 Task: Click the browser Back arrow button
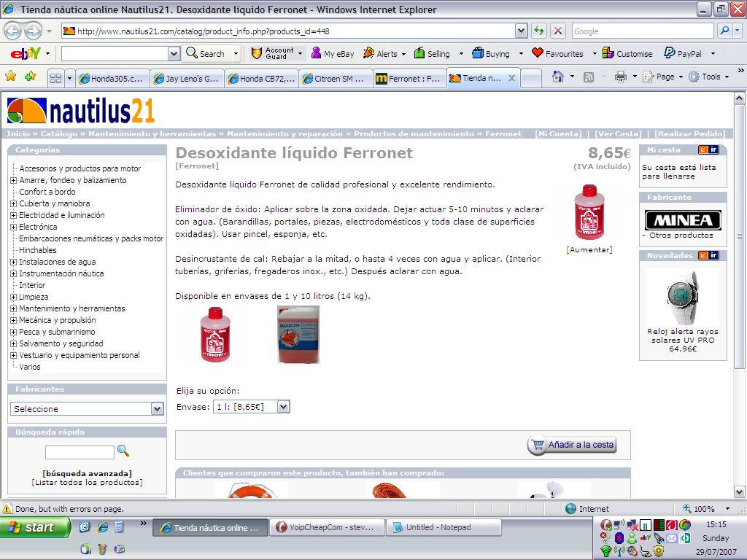tap(13, 31)
